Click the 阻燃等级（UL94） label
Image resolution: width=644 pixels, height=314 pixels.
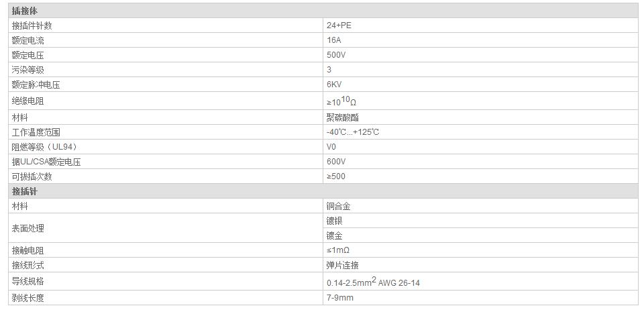(x=40, y=147)
